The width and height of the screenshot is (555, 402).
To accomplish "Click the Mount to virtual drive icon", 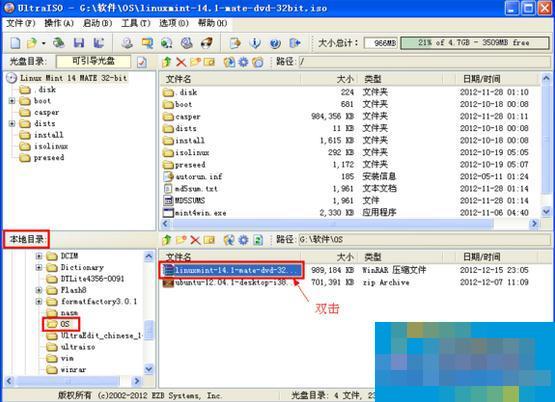I will click(x=187, y=43).
